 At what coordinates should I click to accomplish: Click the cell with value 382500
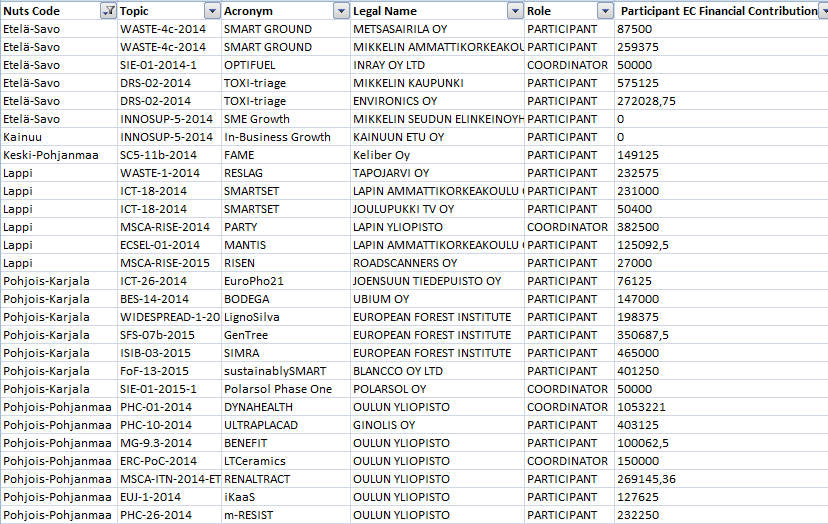[x=721, y=227]
